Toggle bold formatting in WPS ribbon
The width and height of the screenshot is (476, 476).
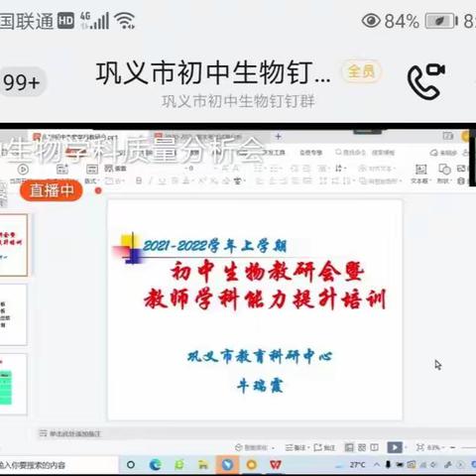click(x=139, y=180)
